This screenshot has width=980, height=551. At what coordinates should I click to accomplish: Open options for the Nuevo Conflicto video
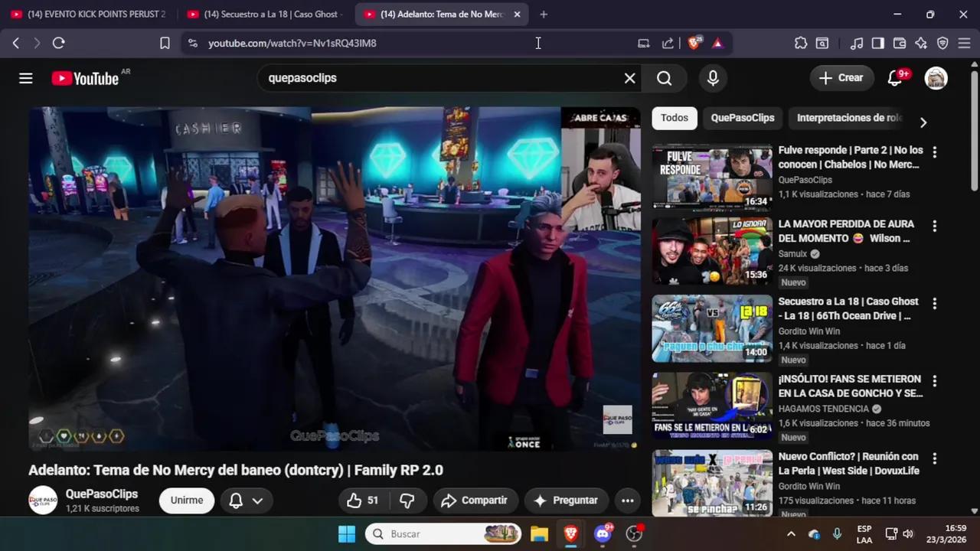pos(934,458)
